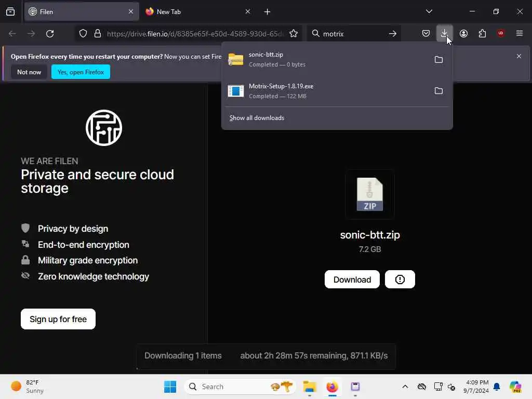The width and height of the screenshot is (532, 399).
Task: Report file with the exclamation button
Action: click(x=400, y=280)
